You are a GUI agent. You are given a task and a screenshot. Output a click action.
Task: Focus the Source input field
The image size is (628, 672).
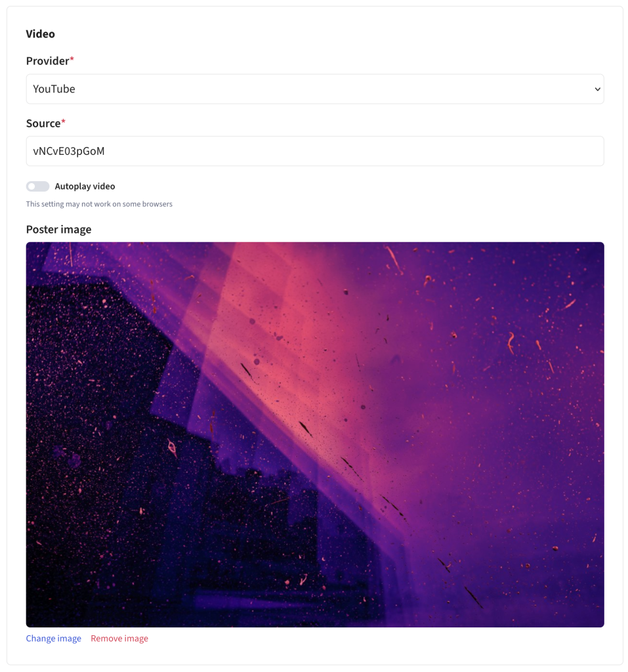(x=314, y=151)
